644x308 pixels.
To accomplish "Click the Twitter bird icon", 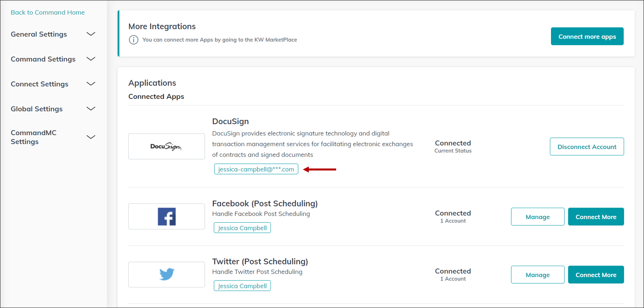I will (166, 274).
